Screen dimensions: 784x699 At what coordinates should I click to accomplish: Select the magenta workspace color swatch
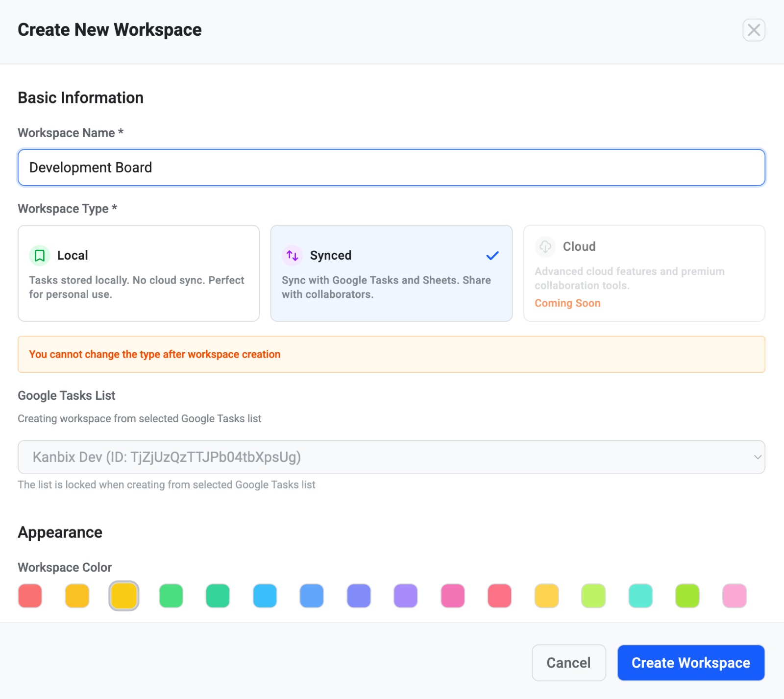tap(453, 596)
